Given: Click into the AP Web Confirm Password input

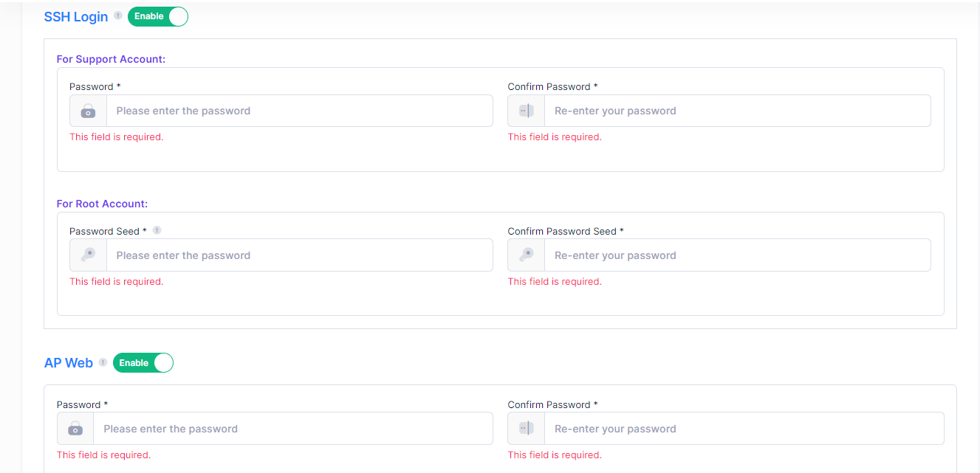Looking at the screenshot, I should point(744,429).
